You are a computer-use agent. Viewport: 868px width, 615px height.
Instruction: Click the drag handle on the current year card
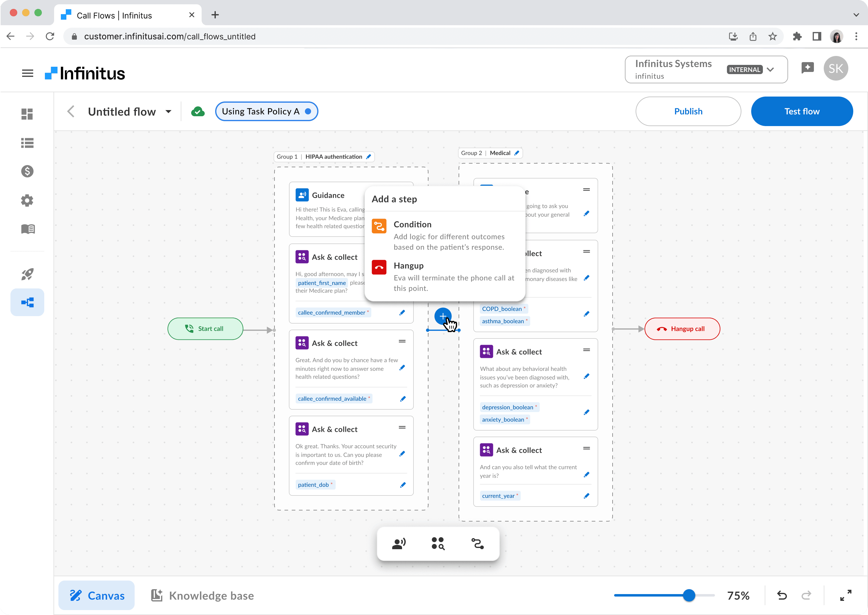point(586,448)
